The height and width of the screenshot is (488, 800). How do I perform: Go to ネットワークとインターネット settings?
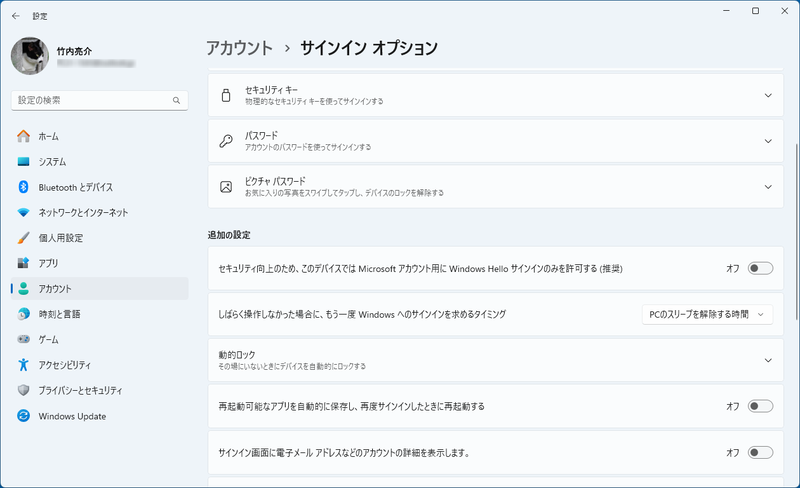point(99,212)
